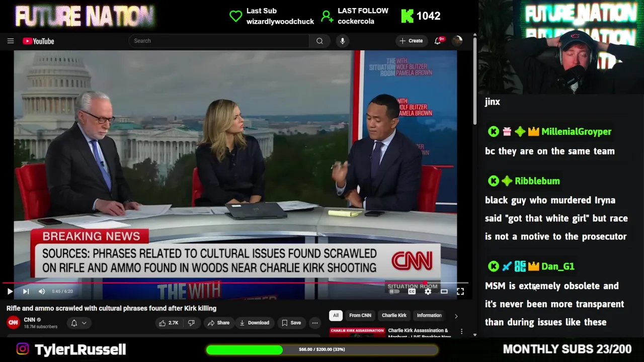This screenshot has height=362, width=644.
Task: Click the scroll down arrow of page scrollbar
Action: (x=474, y=335)
